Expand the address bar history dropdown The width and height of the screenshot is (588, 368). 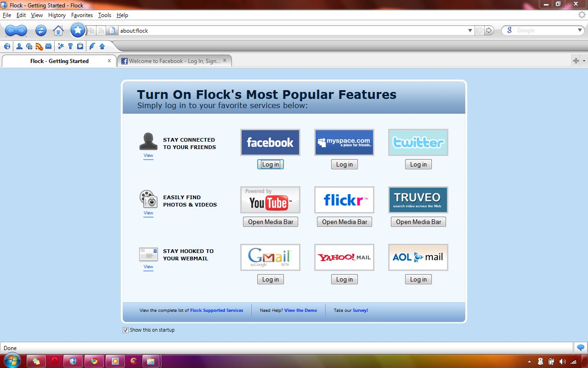(470, 30)
